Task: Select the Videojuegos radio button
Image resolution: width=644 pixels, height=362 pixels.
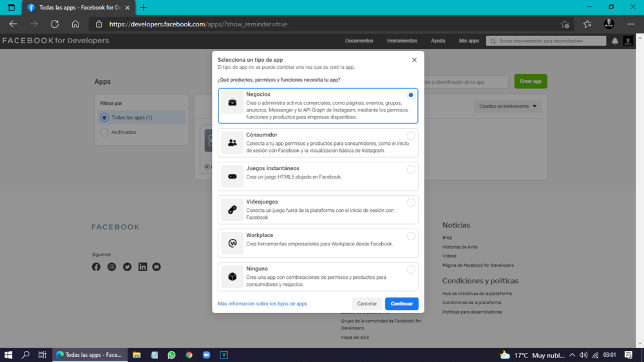Action: [411, 203]
